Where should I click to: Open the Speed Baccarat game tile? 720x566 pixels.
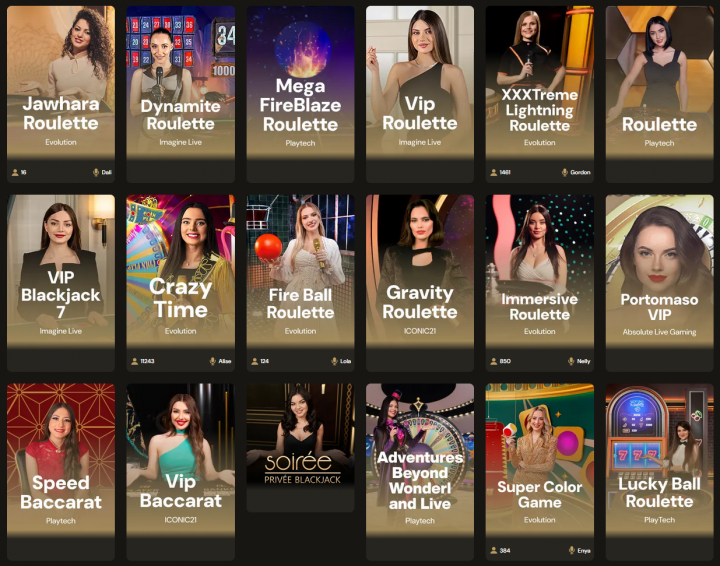61,472
